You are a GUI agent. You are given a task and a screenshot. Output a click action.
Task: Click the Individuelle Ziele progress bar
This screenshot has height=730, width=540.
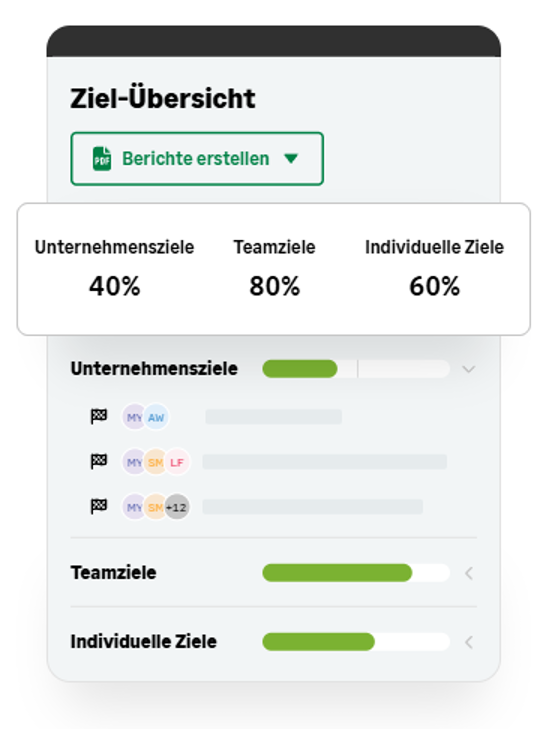point(356,642)
